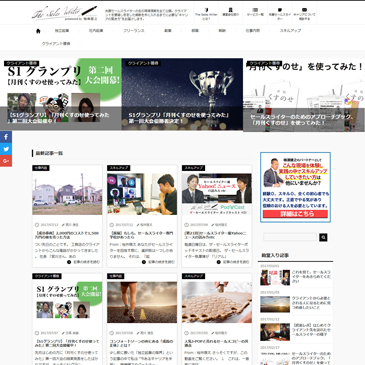Viewport: 365px width, 365px height.
Task: Open the trophy S1グランプリ slider image
Action: pyautogui.click(x=182, y=94)
